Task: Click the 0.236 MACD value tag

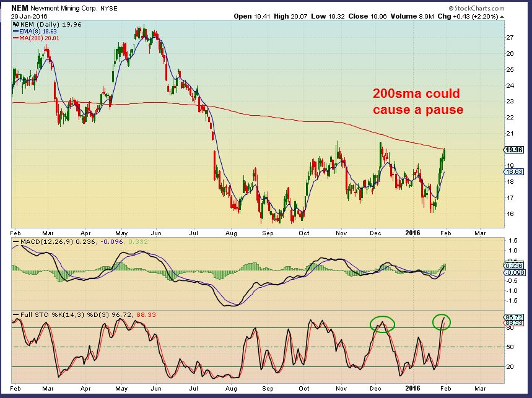Action: coord(515,266)
